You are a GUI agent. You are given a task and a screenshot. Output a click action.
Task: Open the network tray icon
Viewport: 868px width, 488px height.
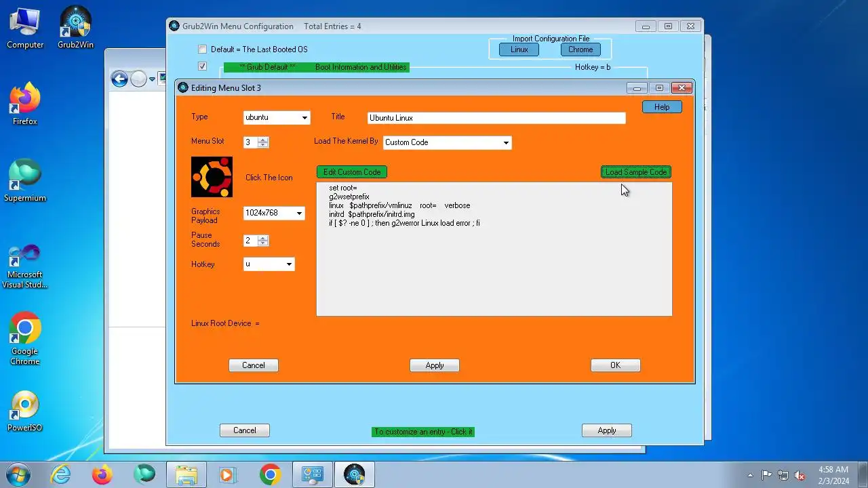pos(783,475)
